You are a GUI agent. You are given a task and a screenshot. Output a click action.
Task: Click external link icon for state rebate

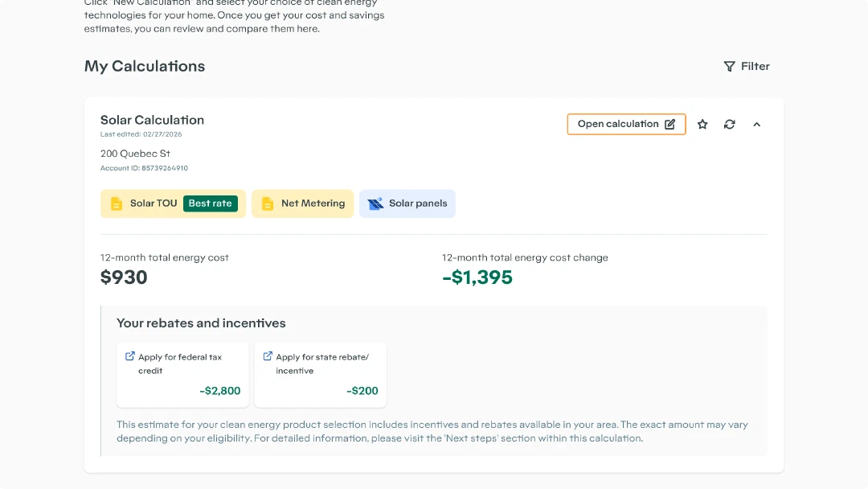click(x=268, y=356)
